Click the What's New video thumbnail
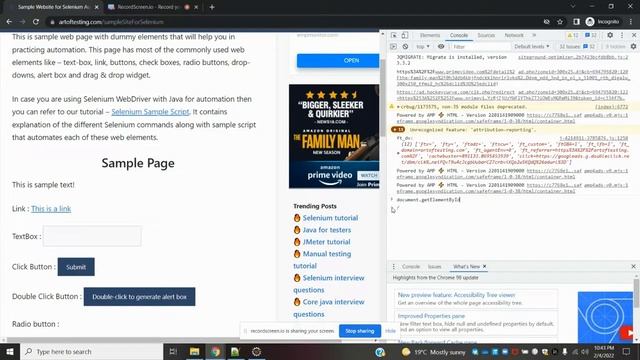Viewport: 640px width, 360px height. (605, 317)
